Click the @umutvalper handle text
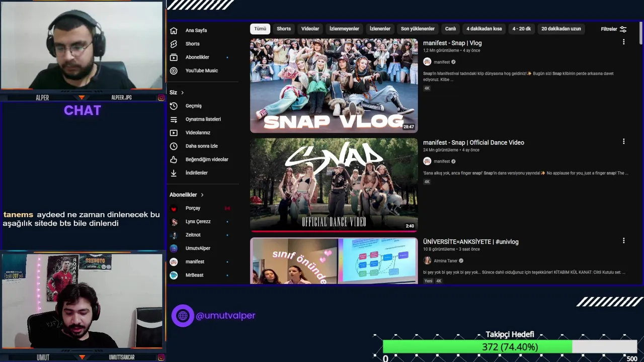Image resolution: width=644 pixels, height=362 pixels. [225, 316]
